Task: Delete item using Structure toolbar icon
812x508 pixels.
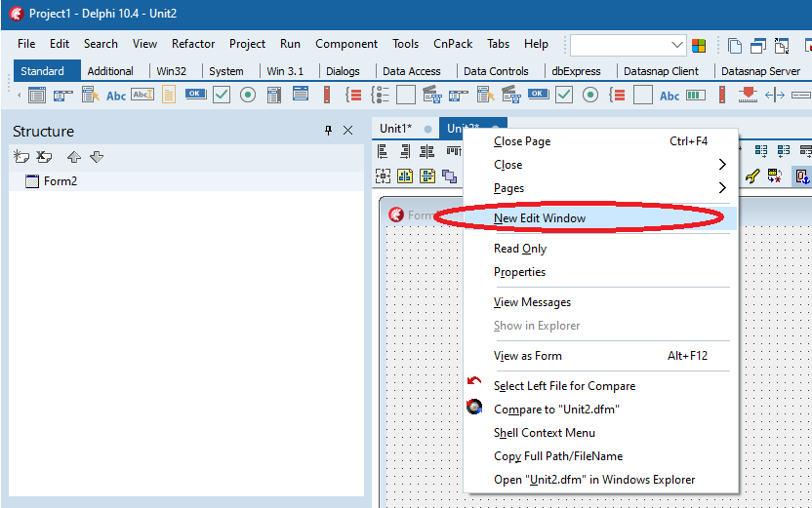Action: [44, 157]
